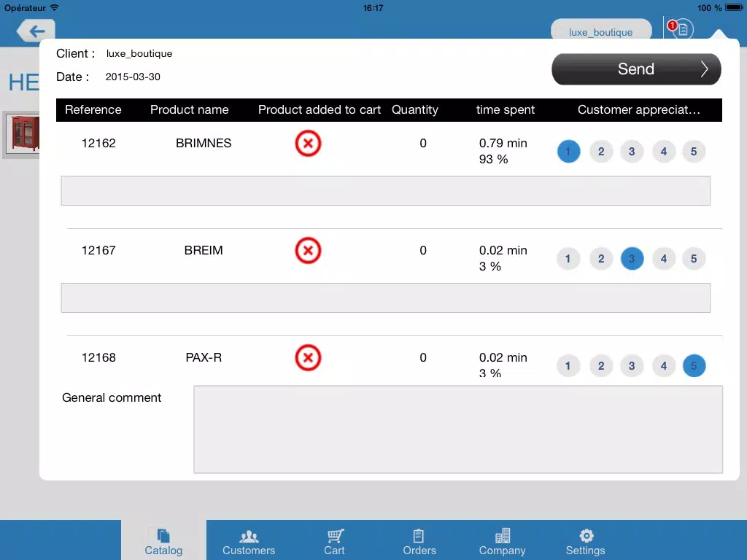Rate PAX-R appreciation as 1

click(568, 366)
